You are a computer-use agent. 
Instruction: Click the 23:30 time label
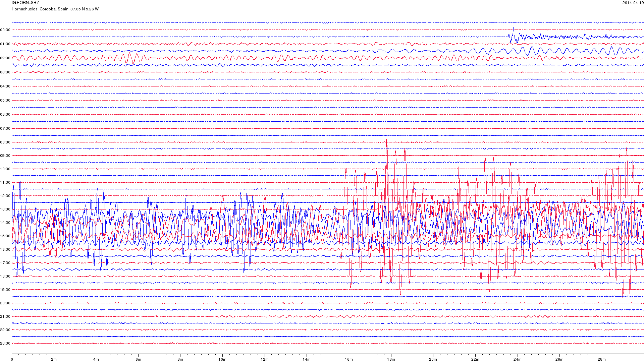(x=5, y=343)
